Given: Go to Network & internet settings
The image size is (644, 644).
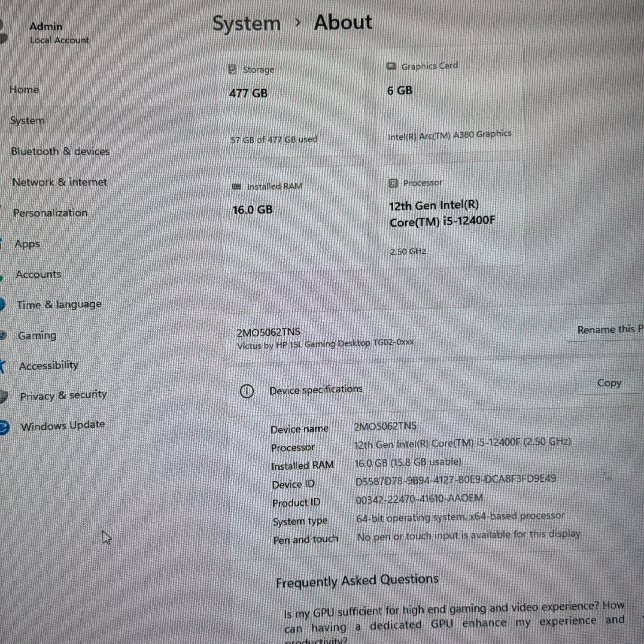Looking at the screenshot, I should [x=60, y=182].
